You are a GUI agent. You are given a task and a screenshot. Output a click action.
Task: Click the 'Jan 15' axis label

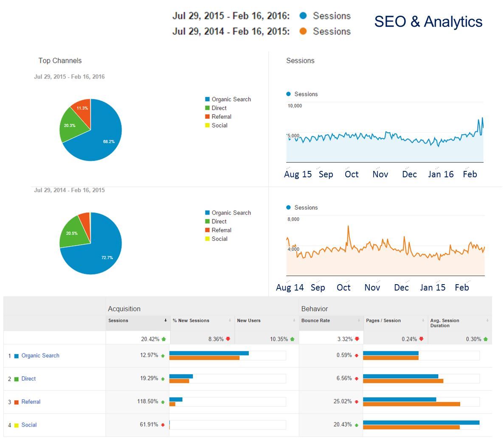coord(433,288)
